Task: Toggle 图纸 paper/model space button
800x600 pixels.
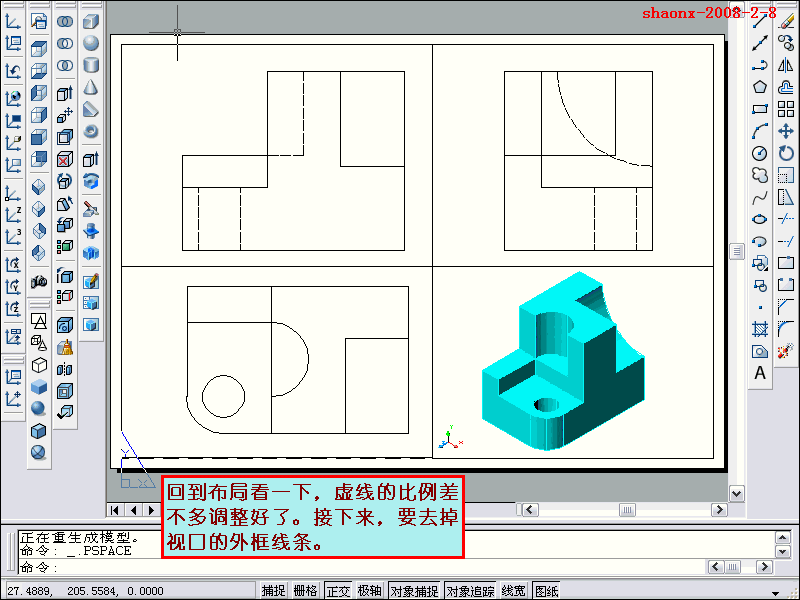Action: point(546,590)
